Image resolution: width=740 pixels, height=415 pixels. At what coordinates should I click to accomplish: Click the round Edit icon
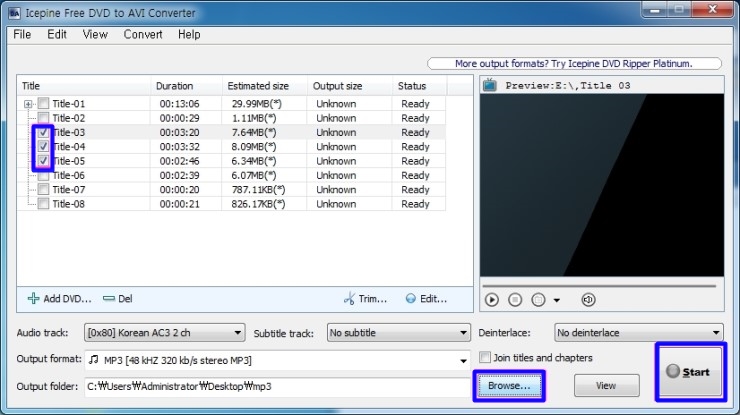[411, 298]
